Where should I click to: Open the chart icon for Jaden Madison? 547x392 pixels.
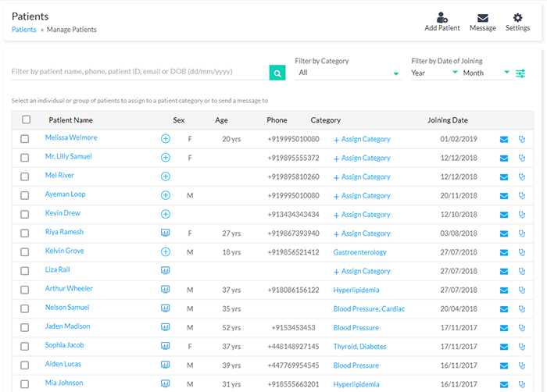click(166, 326)
